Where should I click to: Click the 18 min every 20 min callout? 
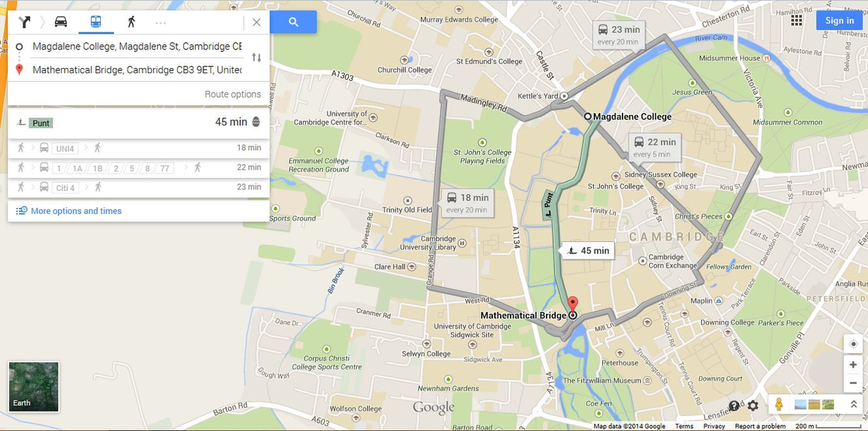(467, 203)
